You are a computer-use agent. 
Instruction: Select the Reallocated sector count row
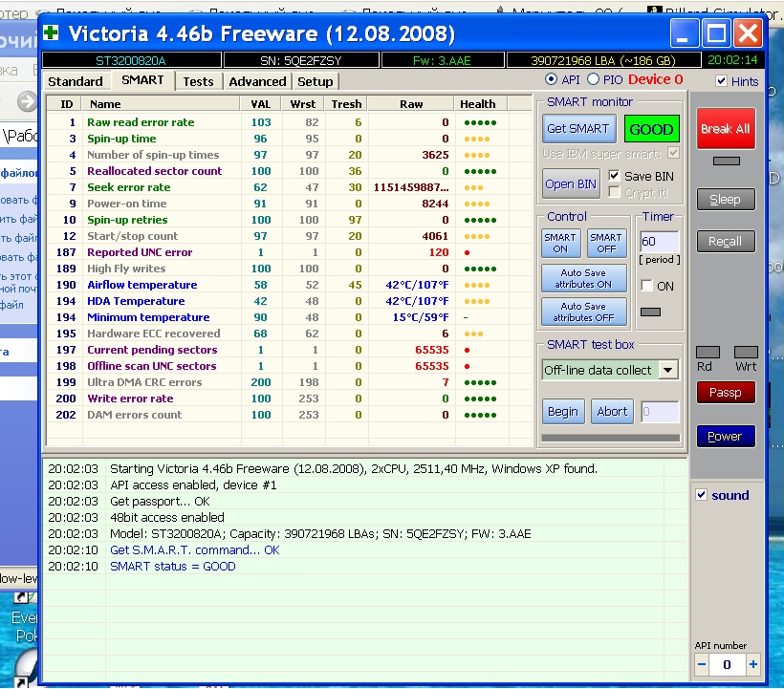tap(289, 171)
